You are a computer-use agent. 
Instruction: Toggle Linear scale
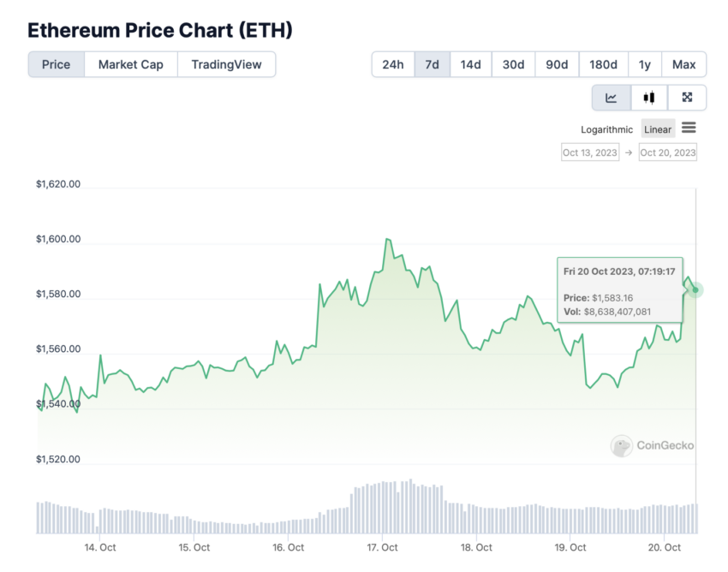tap(658, 129)
